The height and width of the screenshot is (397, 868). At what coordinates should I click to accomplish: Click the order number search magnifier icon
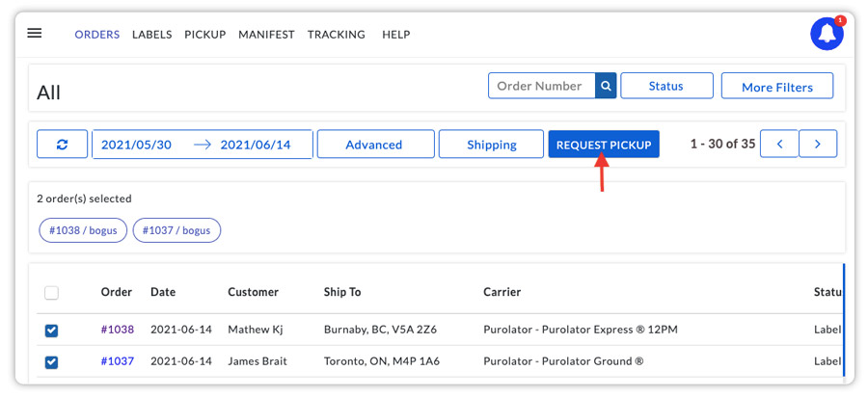coord(607,86)
